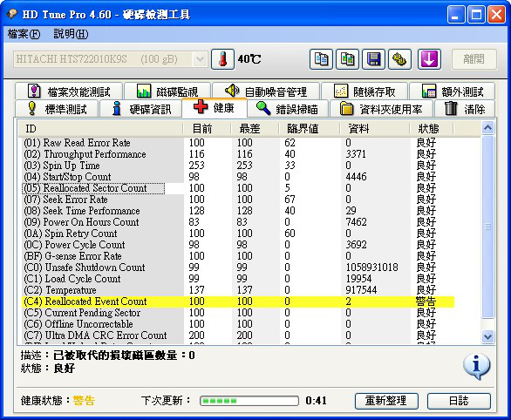Switch to the 額外測試 tab

click(452, 91)
